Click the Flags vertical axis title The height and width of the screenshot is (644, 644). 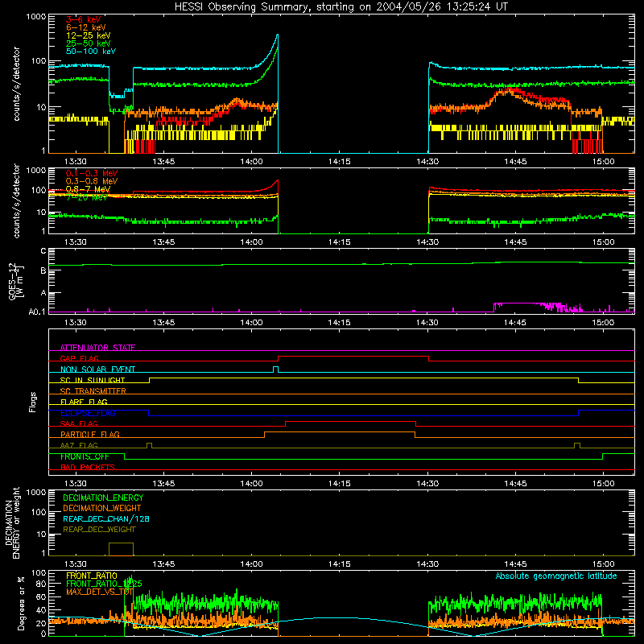33,402
